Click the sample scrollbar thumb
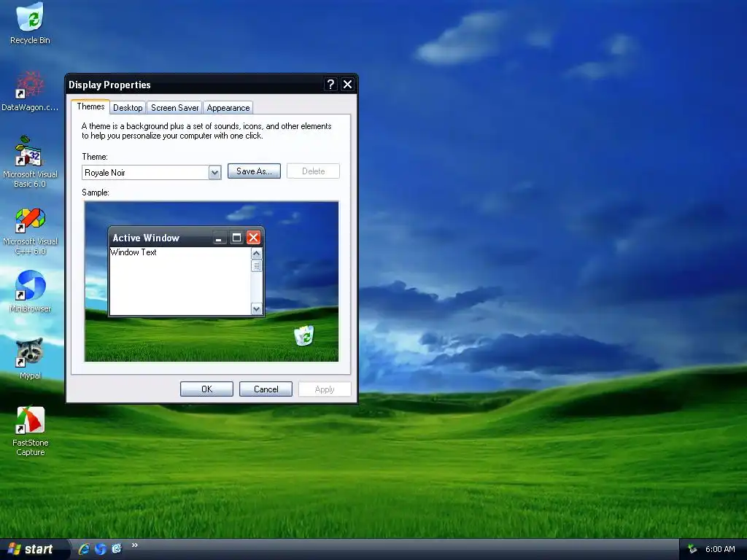 click(256, 265)
